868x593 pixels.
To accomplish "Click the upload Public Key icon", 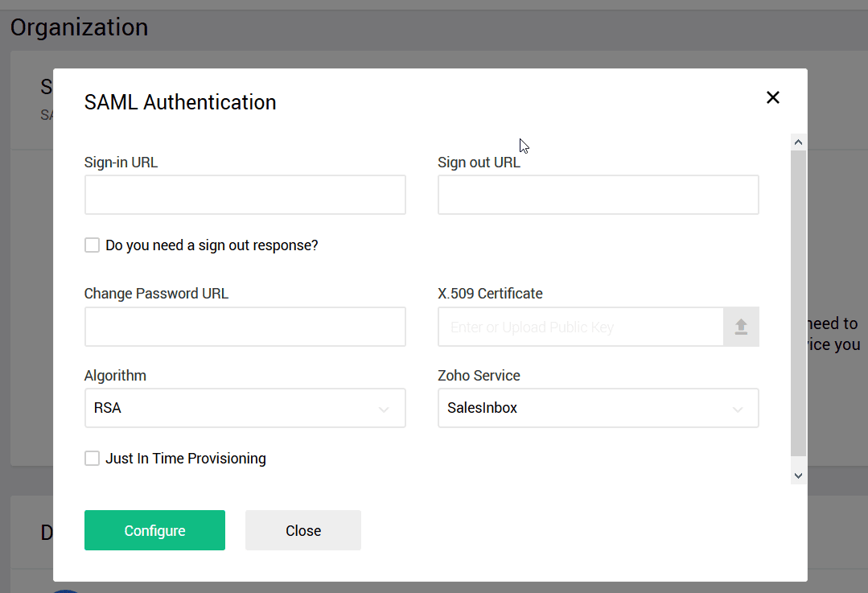I will tap(741, 327).
